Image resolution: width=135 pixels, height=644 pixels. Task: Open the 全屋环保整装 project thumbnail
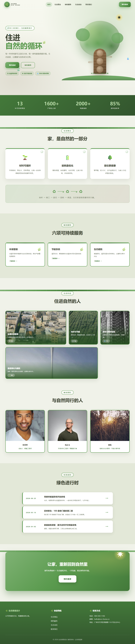(36, 328)
